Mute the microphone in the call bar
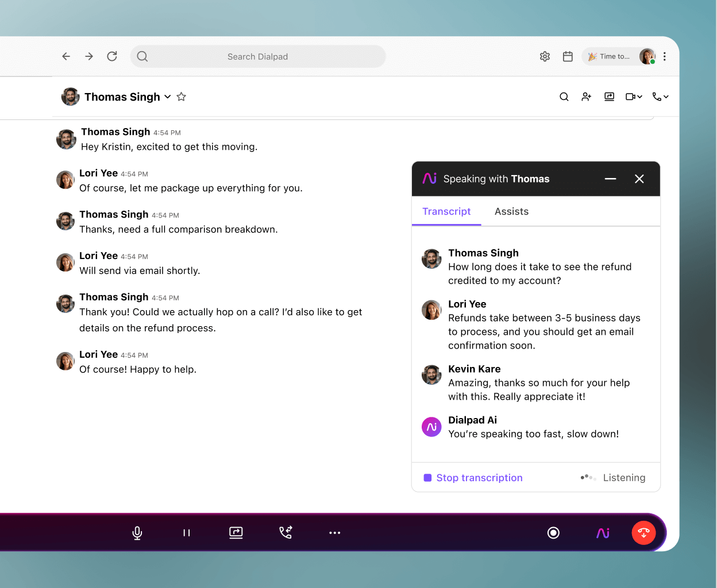 pyautogui.click(x=136, y=533)
